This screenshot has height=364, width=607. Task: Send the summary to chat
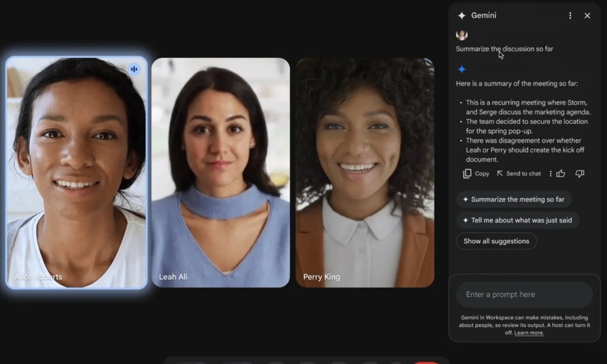coord(518,173)
